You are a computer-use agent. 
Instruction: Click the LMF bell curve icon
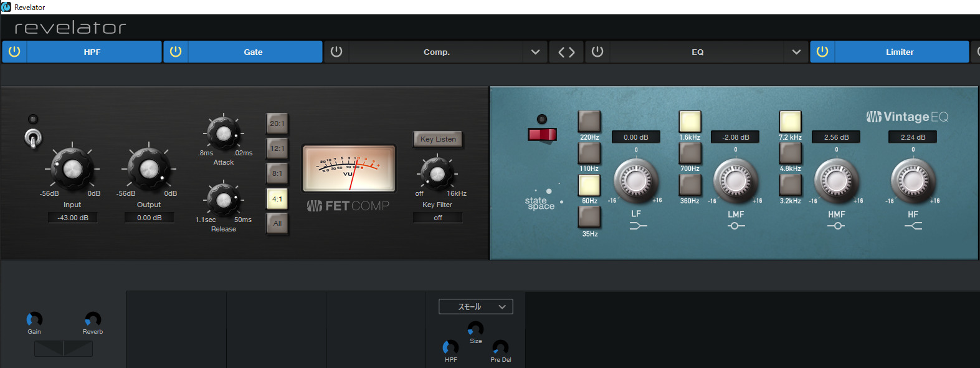(x=736, y=226)
